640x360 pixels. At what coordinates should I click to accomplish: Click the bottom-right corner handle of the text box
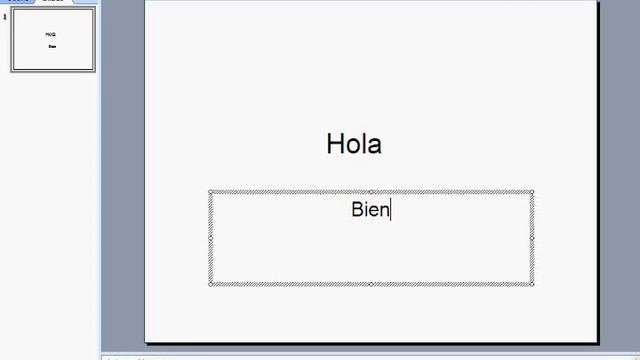[532, 284]
